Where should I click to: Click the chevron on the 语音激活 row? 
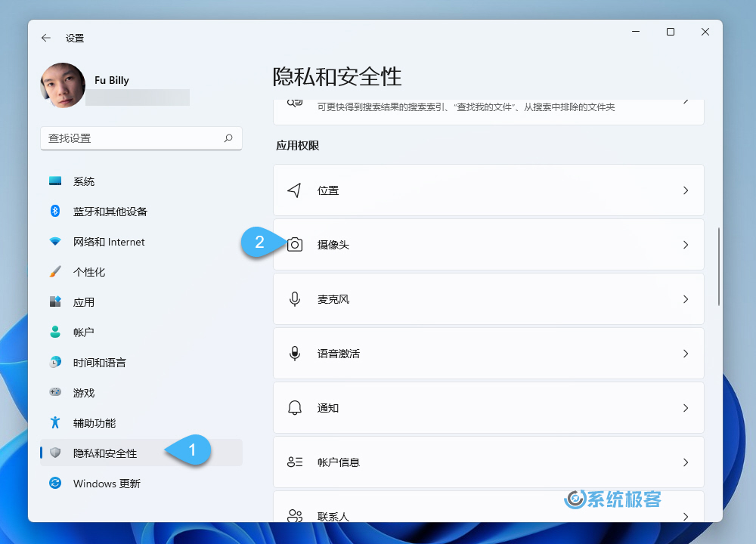click(686, 354)
